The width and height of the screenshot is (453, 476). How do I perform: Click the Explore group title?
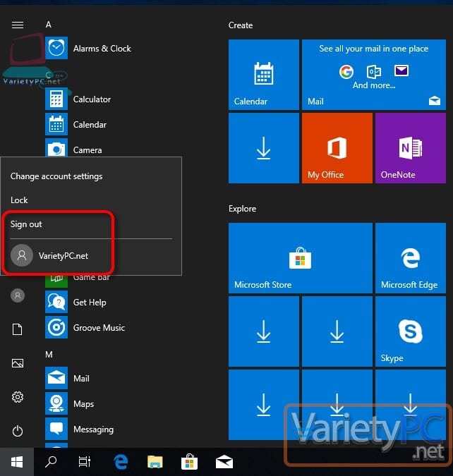(242, 209)
